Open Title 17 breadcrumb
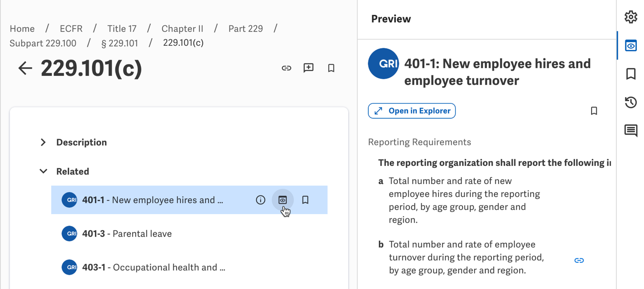The image size is (644, 289). click(x=122, y=29)
